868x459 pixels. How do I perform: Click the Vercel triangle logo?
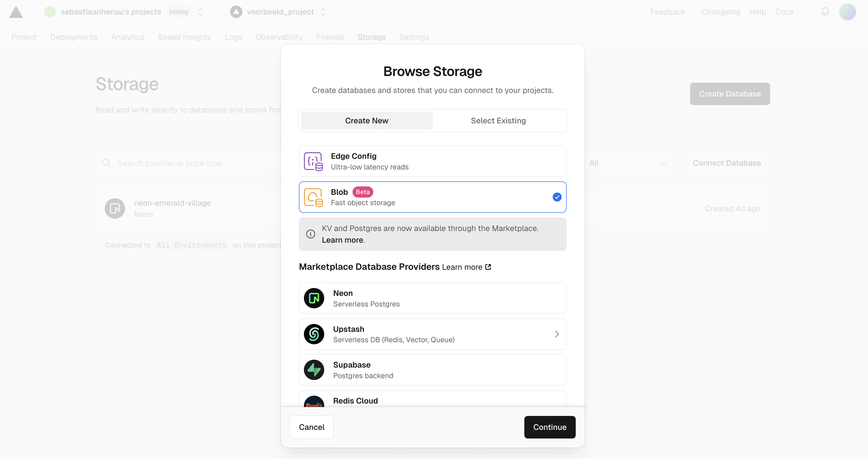coord(16,12)
